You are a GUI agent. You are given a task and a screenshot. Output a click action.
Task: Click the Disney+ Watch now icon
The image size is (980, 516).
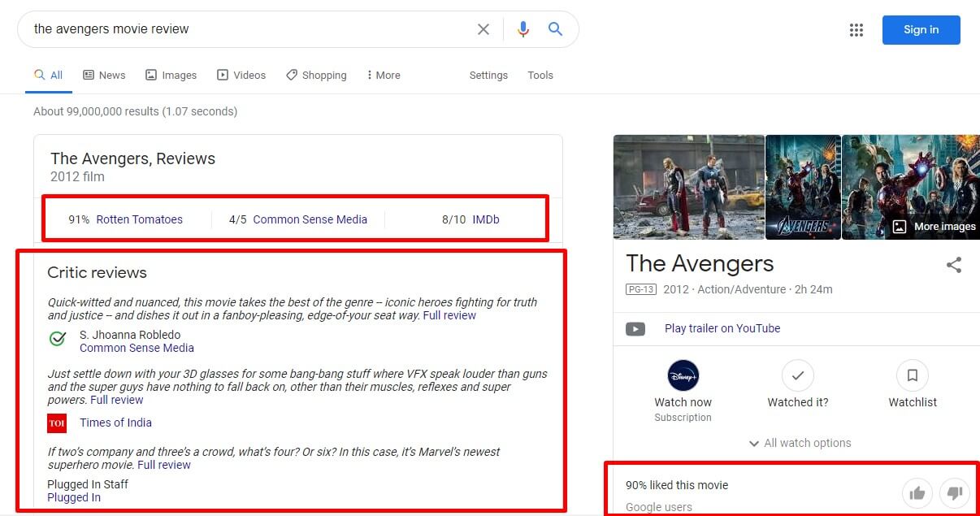(x=683, y=375)
